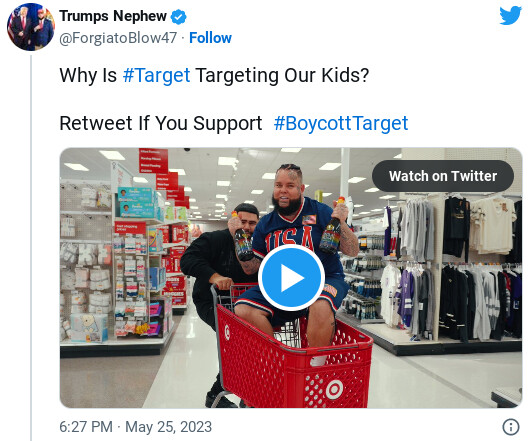Click the Twitter bird logo

click(510, 16)
